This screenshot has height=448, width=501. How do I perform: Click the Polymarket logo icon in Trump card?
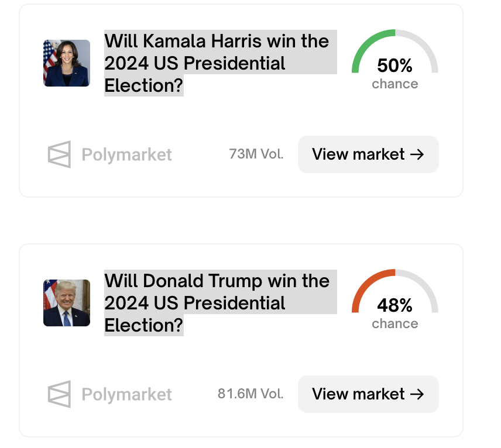(60, 394)
